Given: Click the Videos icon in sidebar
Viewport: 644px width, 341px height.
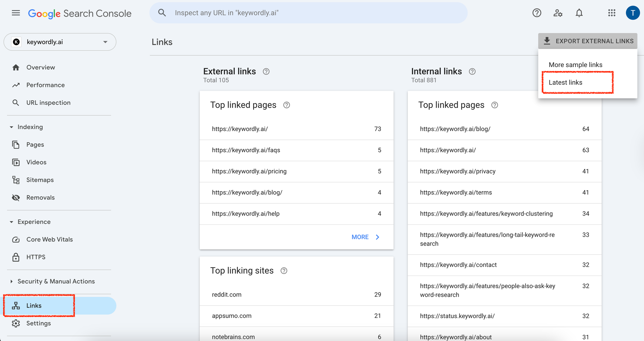Looking at the screenshot, I should [16, 162].
